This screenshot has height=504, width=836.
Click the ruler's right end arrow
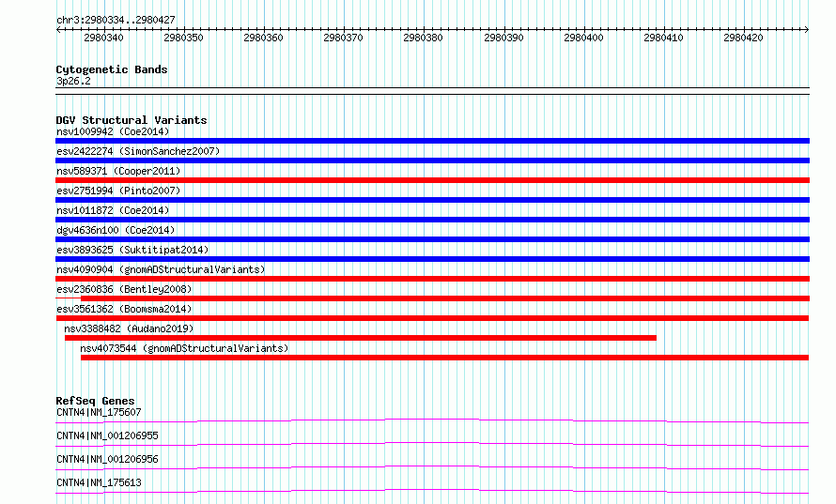[x=807, y=30]
